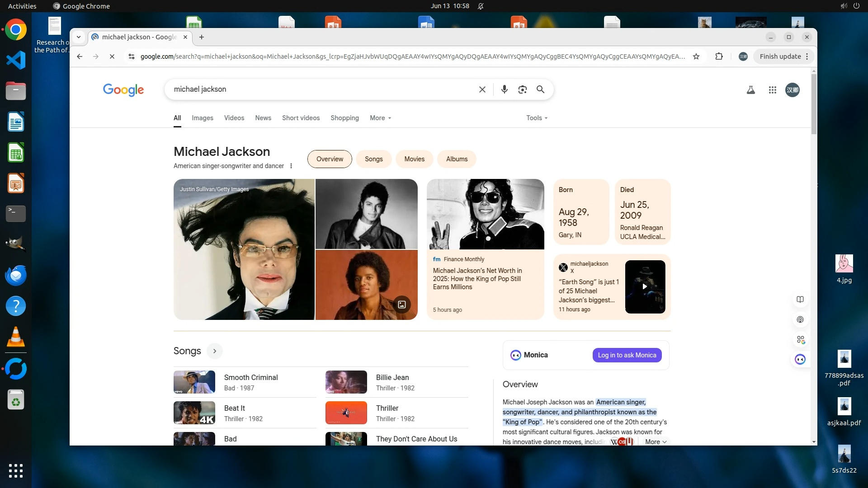The width and height of the screenshot is (868, 488).
Task: Open Google Lens image search
Action: point(523,89)
